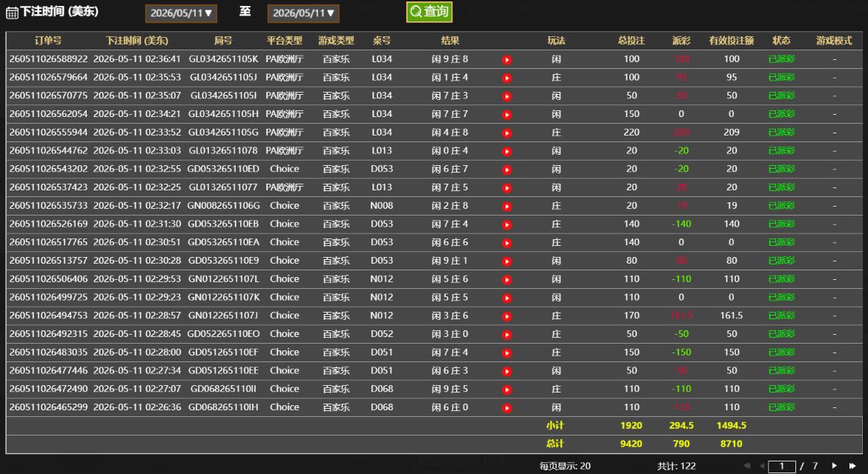868x474 pixels.
Task: Click the 桌号 column header
Action: coord(382,41)
